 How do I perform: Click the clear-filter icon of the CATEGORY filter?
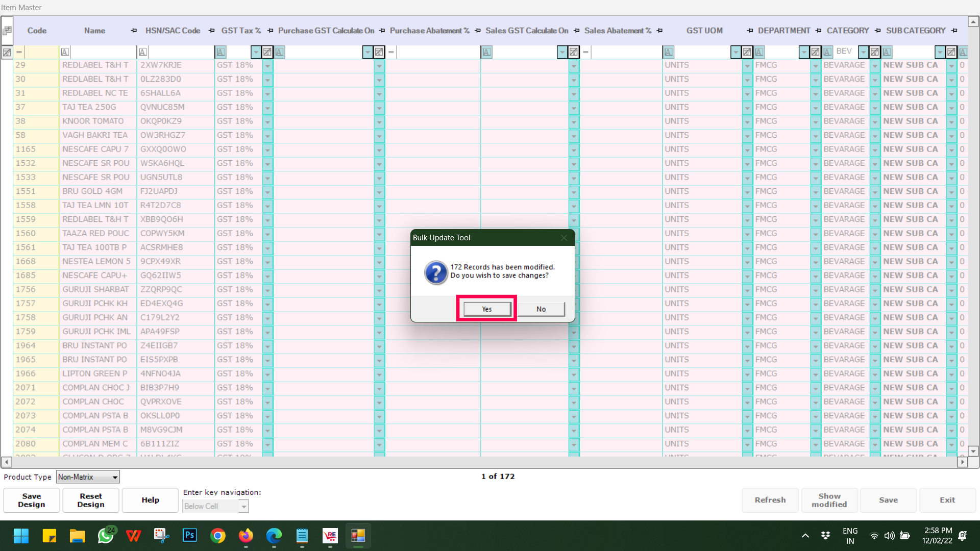(874, 52)
